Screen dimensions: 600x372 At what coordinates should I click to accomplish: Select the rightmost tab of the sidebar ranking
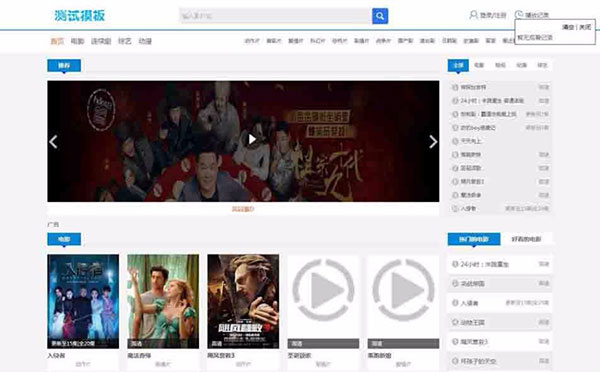[x=542, y=65]
